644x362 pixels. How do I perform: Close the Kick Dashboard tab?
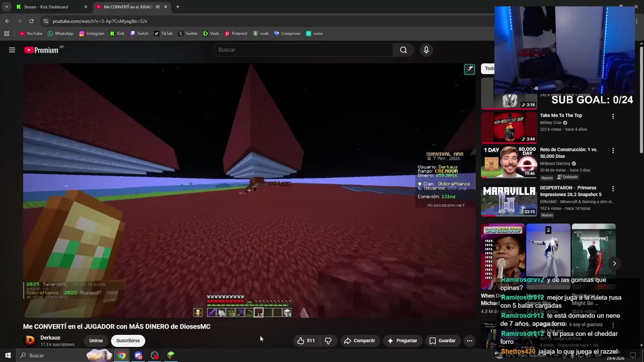[86, 7]
